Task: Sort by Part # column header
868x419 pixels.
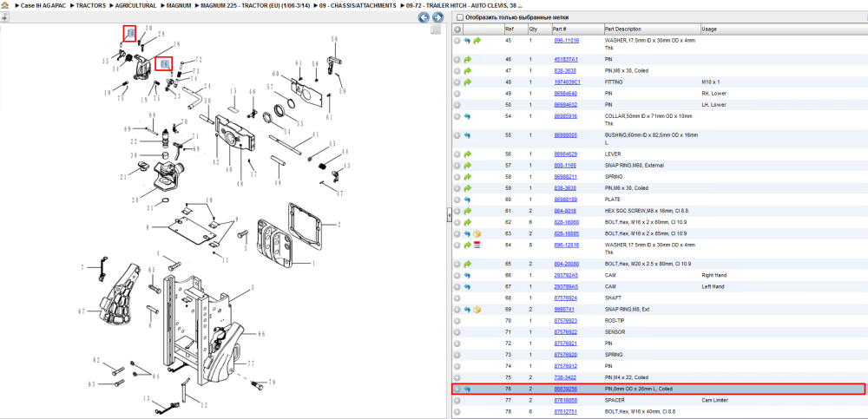Action: click(560, 29)
